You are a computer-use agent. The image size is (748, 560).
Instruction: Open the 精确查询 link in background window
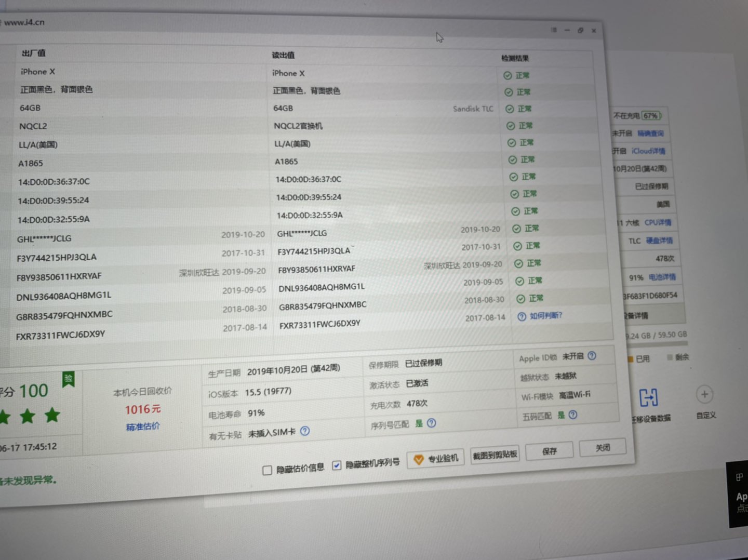[x=650, y=134]
